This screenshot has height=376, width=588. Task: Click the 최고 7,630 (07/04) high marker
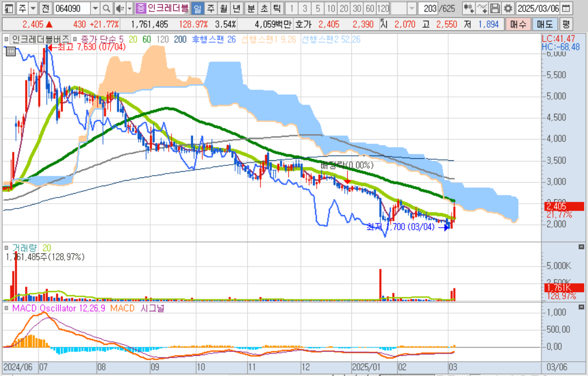tap(87, 47)
